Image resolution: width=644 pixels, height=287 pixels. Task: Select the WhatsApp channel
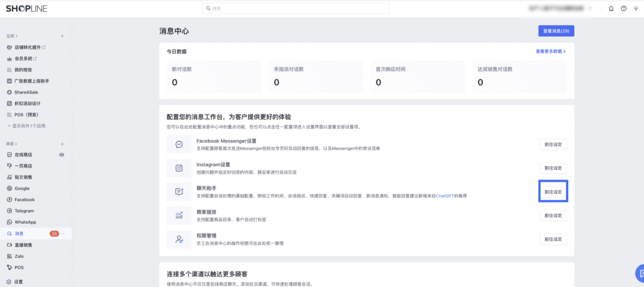[x=26, y=222]
